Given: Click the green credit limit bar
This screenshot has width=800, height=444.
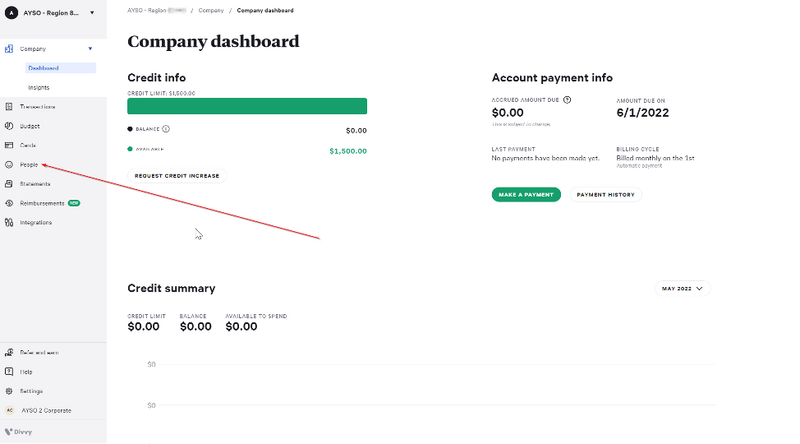Looking at the screenshot, I should click(x=247, y=106).
